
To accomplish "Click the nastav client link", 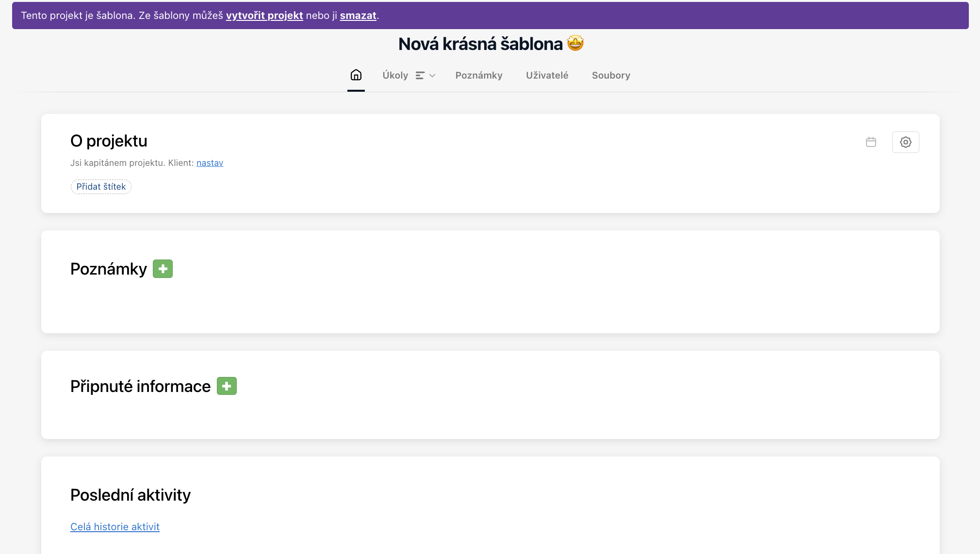I will pyautogui.click(x=210, y=163).
